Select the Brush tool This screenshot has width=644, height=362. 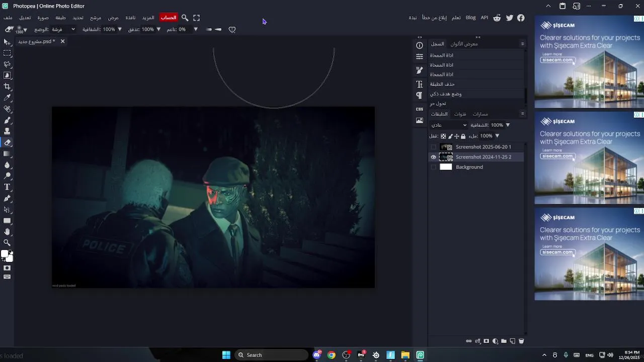point(7,120)
